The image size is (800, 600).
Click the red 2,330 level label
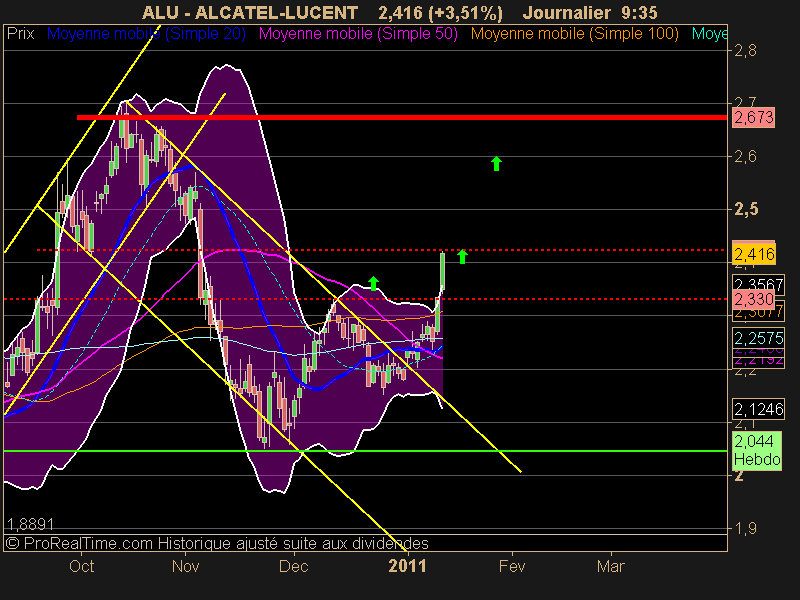[754, 299]
